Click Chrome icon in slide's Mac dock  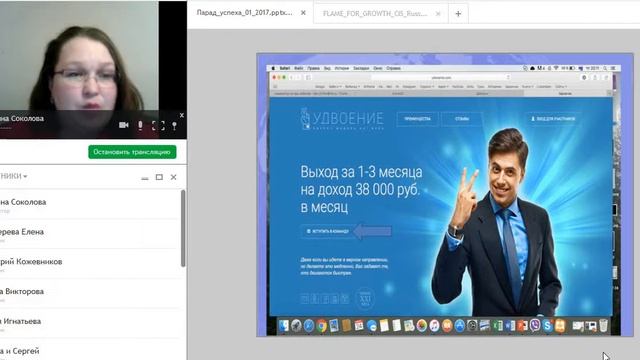pyautogui.click(x=322, y=325)
